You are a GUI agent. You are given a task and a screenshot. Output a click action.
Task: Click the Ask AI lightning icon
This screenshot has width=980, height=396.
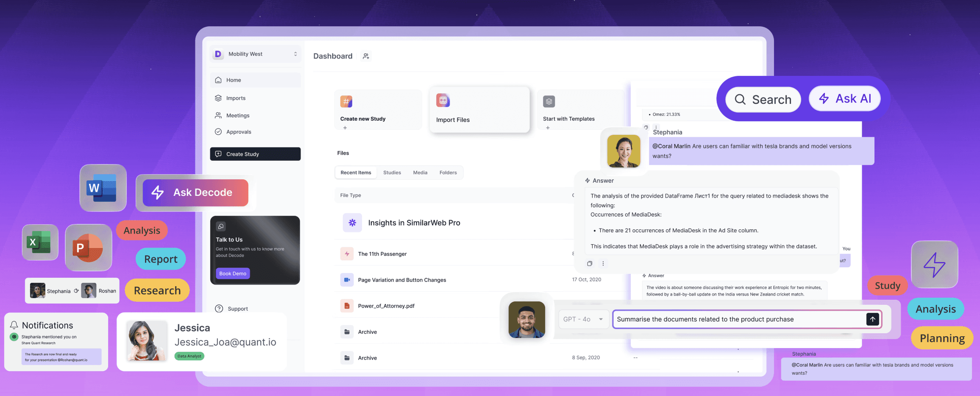tap(824, 98)
